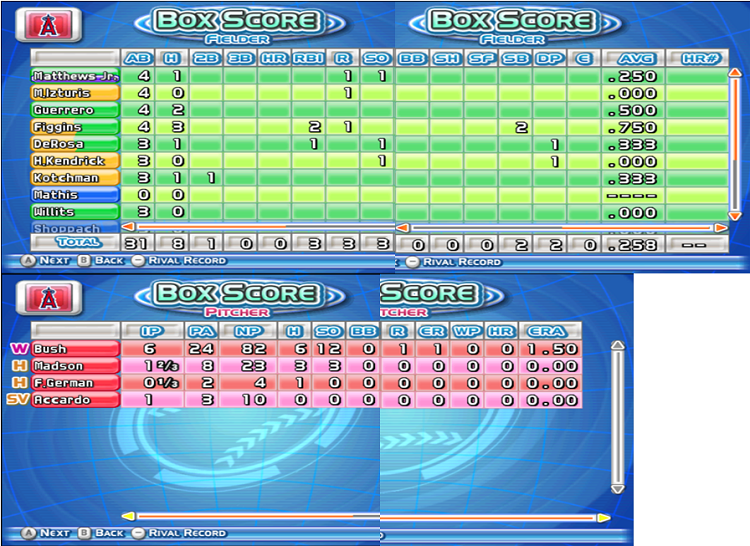Click the left scroll arrow below the fielder BB column
750x546 pixels.
[x=403, y=228]
